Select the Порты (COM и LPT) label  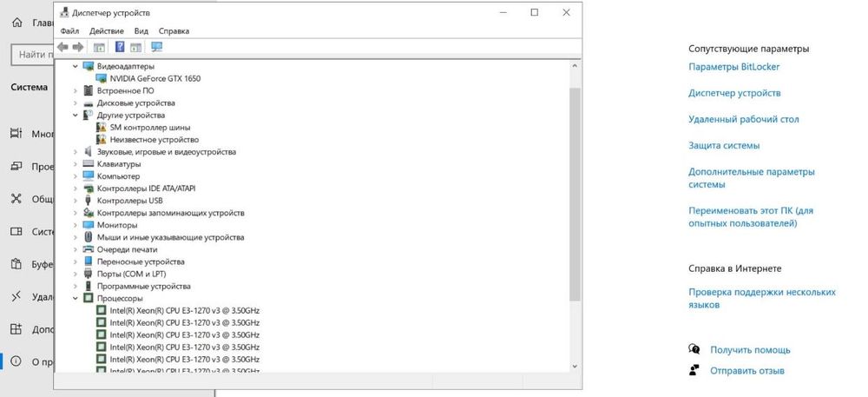pos(132,274)
